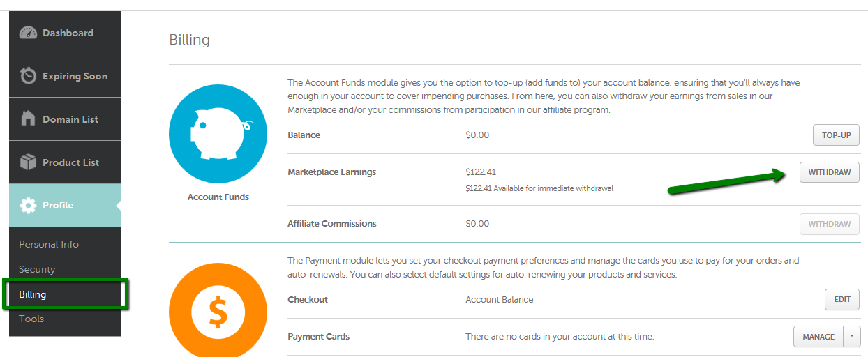
Task: Withdraw the Marketplace Earnings
Action: point(829,172)
